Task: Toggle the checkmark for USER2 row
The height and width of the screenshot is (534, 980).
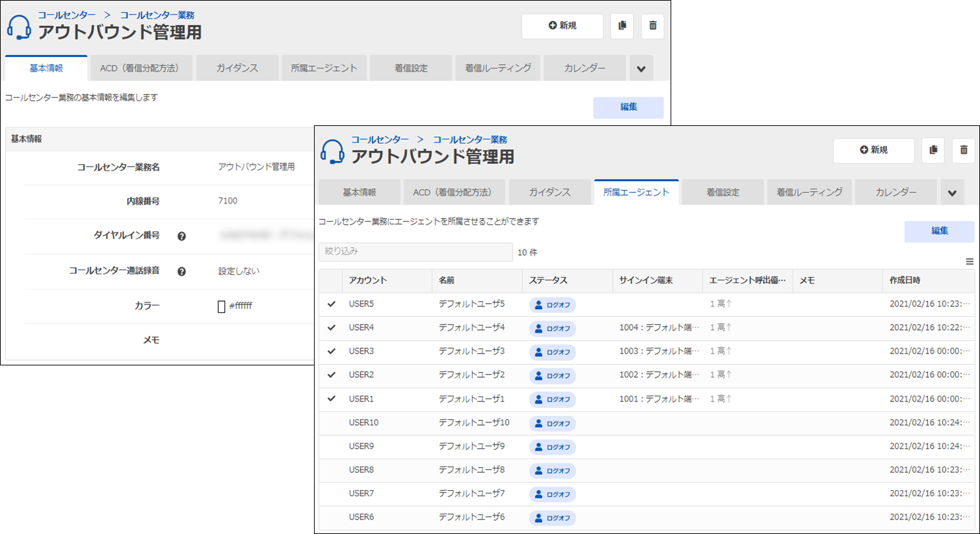Action: 332,375
